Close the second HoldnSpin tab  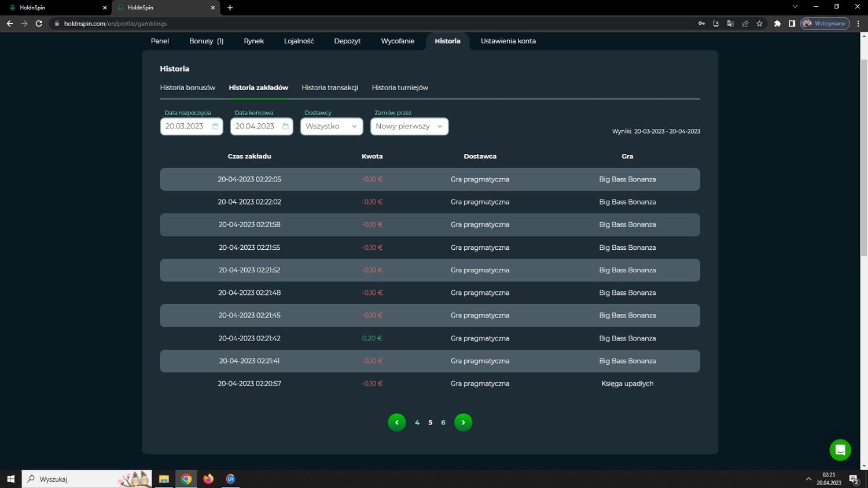[x=212, y=8]
